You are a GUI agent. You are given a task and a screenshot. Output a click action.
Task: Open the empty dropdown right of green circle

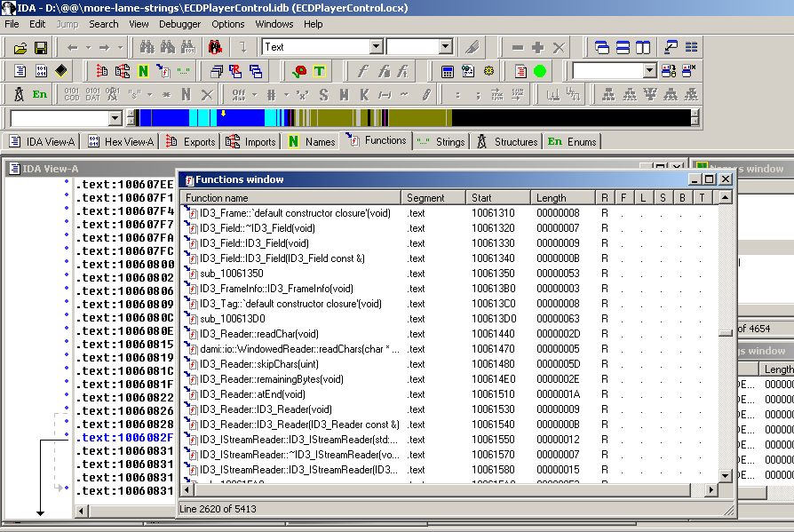coord(649,71)
